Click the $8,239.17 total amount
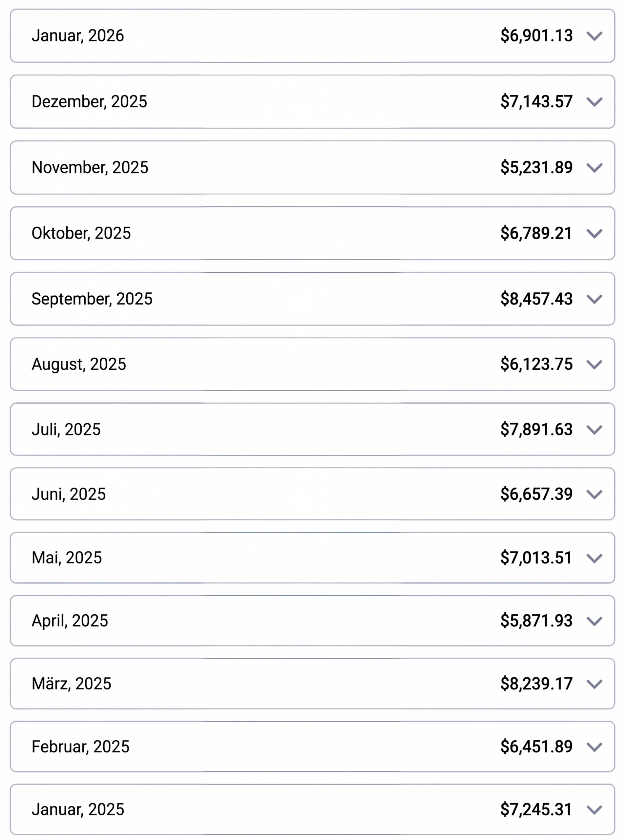627x840 pixels. [x=536, y=683]
